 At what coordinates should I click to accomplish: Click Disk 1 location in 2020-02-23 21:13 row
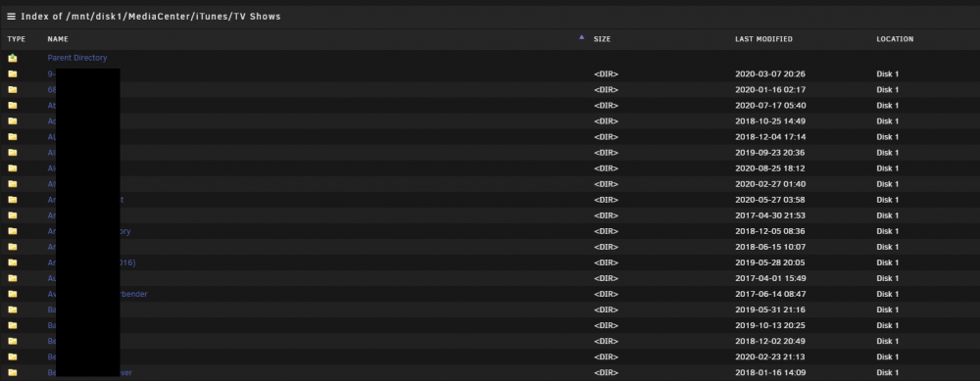(x=888, y=357)
